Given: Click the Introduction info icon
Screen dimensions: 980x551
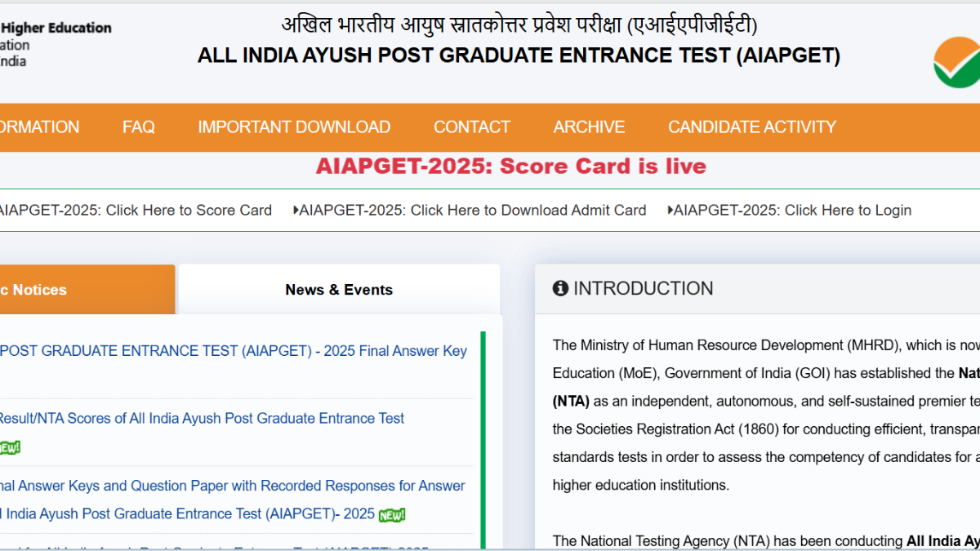Looking at the screenshot, I should 560,288.
